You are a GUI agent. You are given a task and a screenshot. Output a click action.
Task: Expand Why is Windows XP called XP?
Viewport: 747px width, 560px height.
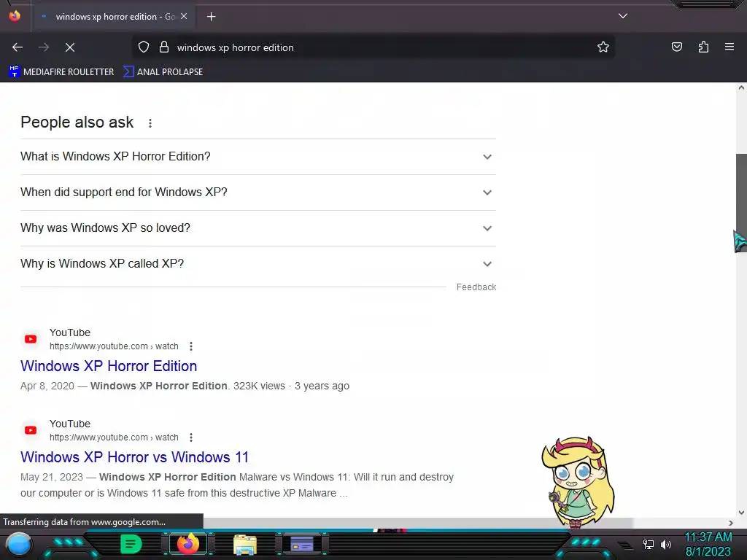coord(258,264)
